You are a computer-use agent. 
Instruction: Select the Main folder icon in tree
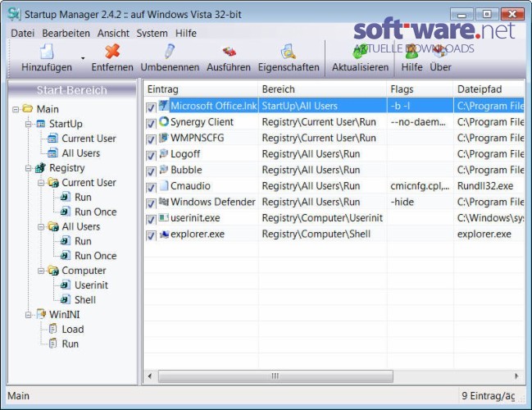point(28,109)
